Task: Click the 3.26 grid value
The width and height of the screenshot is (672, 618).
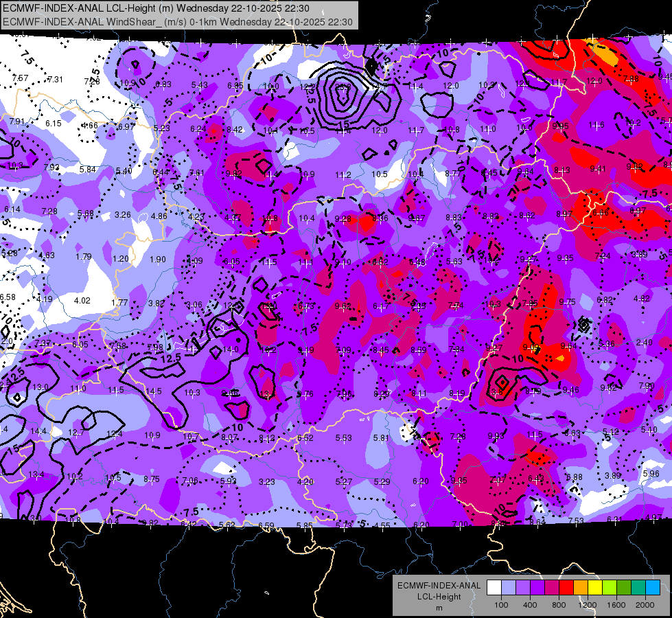Action: point(123,214)
